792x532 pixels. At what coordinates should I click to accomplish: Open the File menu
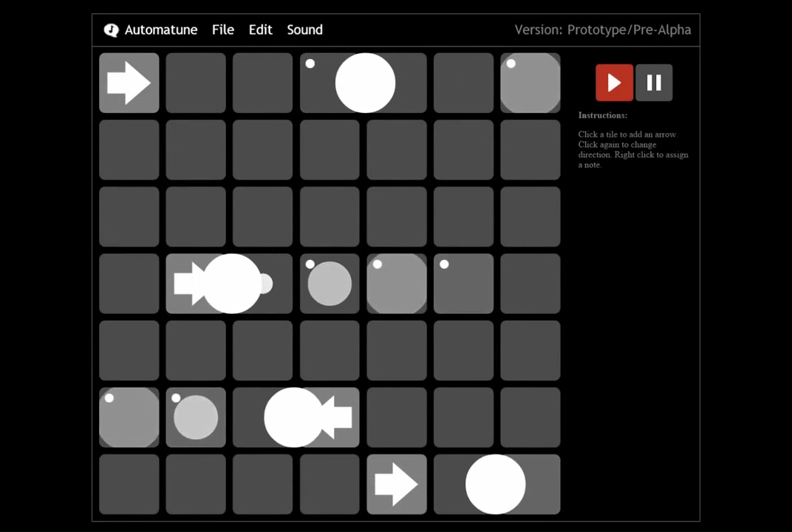tap(222, 30)
